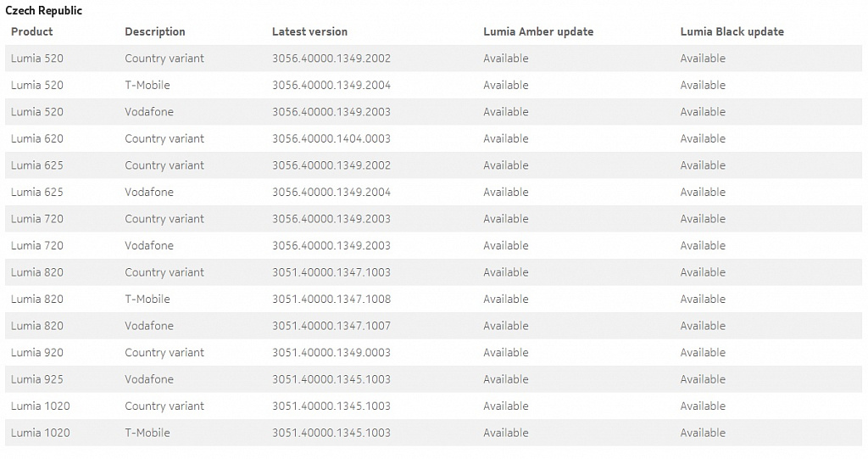Click the Latest version column header
868x459 pixels.
coord(309,31)
